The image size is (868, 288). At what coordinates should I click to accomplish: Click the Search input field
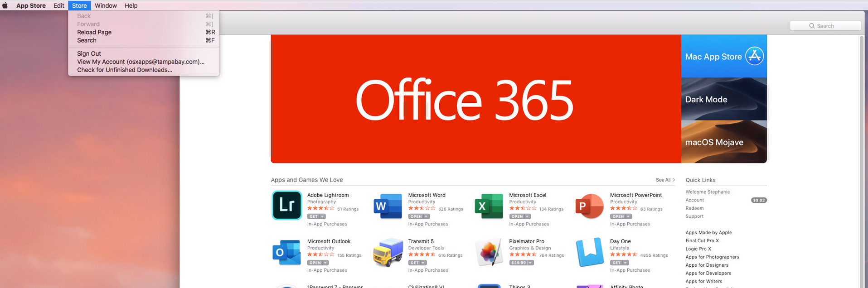(x=825, y=26)
